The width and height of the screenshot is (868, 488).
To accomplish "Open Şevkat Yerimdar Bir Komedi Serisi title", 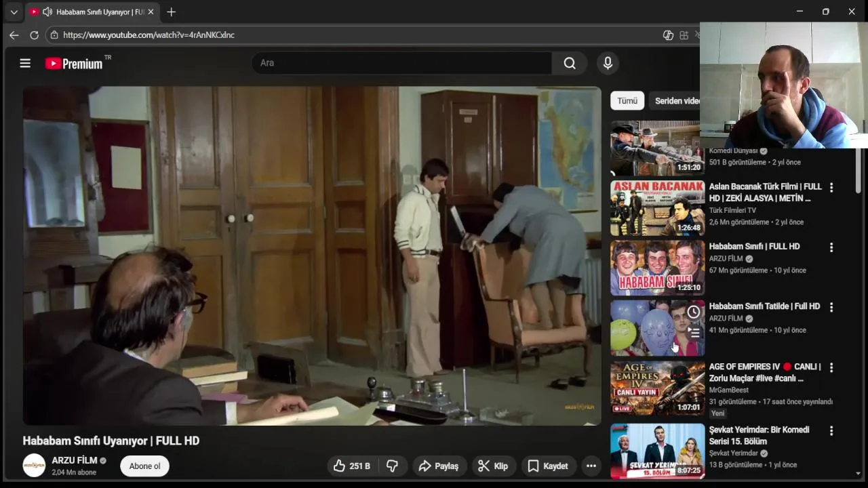I will [x=759, y=435].
